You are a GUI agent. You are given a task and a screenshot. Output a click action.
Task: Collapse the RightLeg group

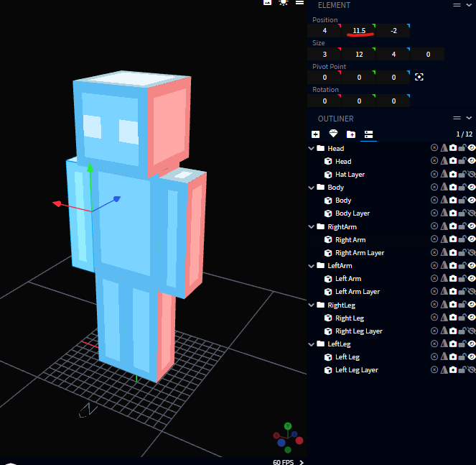click(x=312, y=305)
